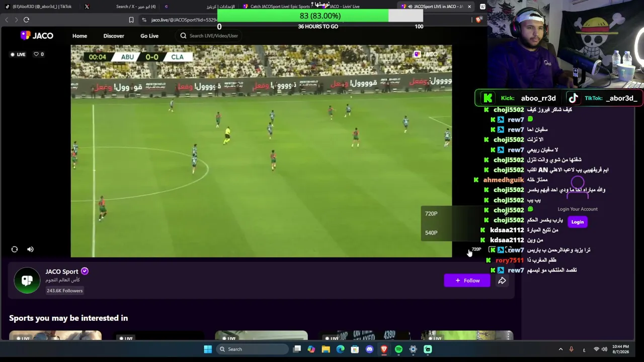Open the Home page of JACO
644x362 pixels.
[79, 36]
